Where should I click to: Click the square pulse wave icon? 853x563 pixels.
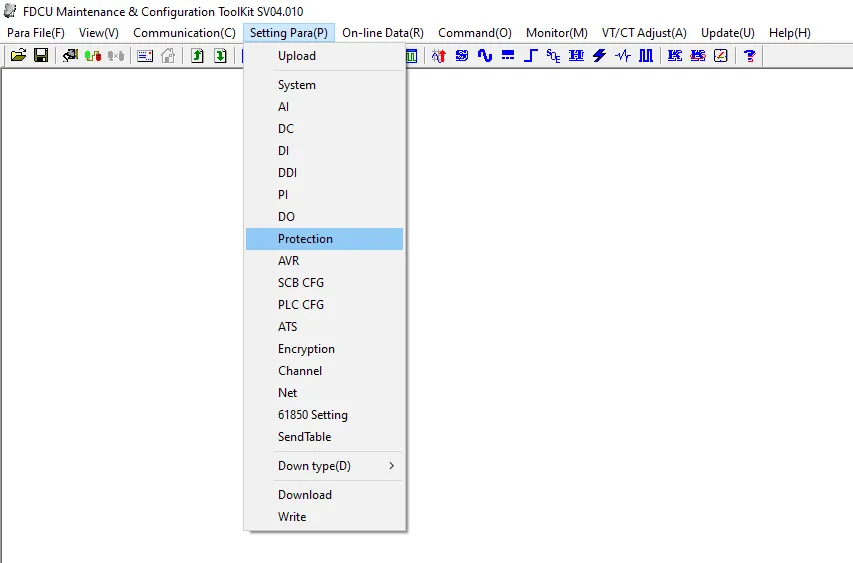[646, 55]
